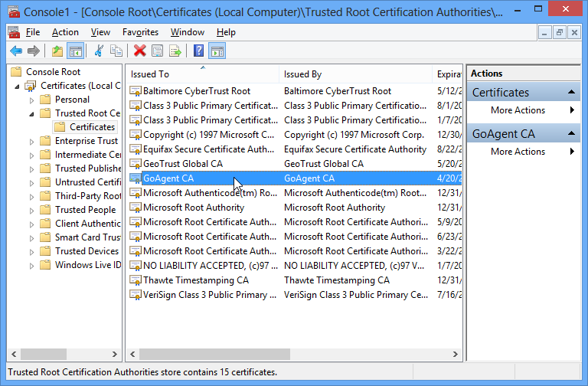Open the File menu
This screenshot has width=588, height=386.
[33, 32]
